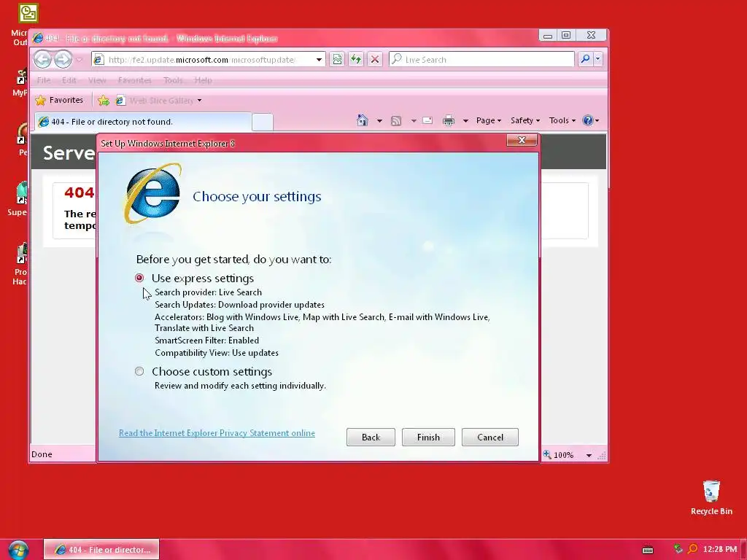This screenshot has width=747, height=560.
Task: Click Back button in setup dialog
Action: (x=371, y=437)
